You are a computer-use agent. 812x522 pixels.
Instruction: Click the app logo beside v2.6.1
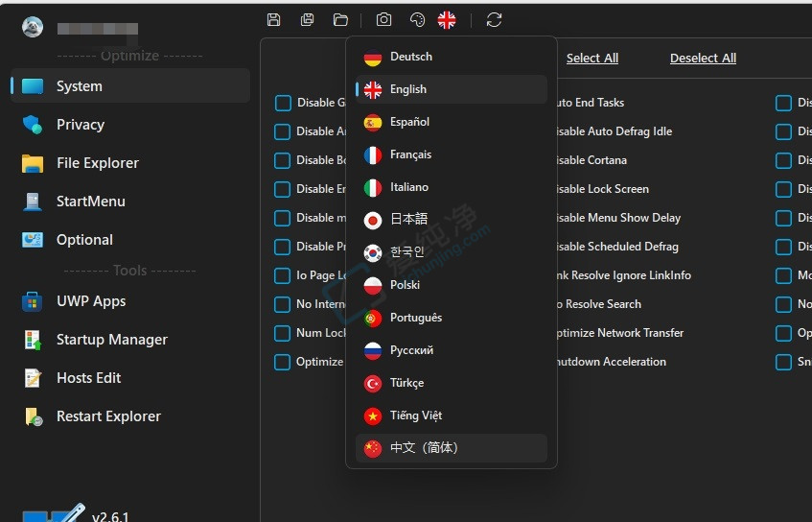click(x=54, y=512)
